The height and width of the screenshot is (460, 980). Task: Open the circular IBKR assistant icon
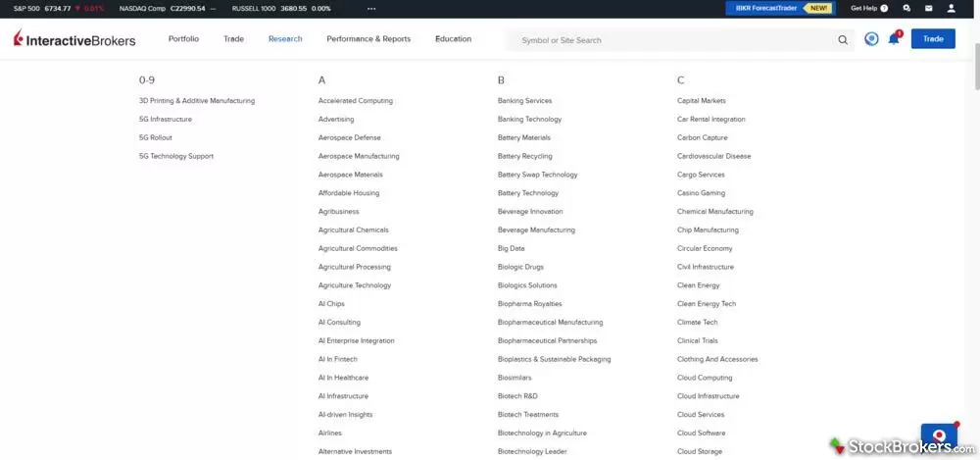tap(871, 39)
